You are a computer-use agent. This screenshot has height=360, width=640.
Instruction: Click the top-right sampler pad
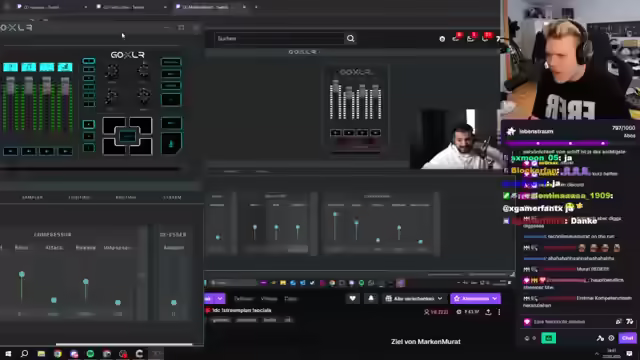[141, 126]
